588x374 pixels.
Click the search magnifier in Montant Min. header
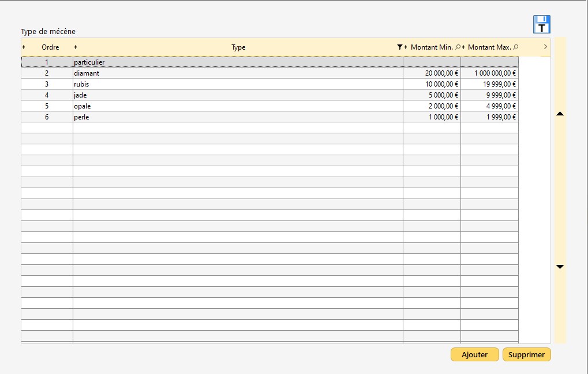pyautogui.click(x=458, y=47)
